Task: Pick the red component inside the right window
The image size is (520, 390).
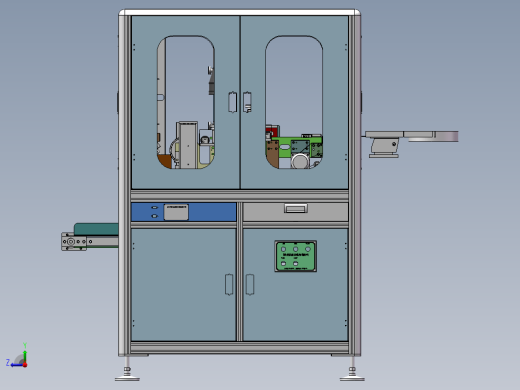Action: (x=272, y=130)
